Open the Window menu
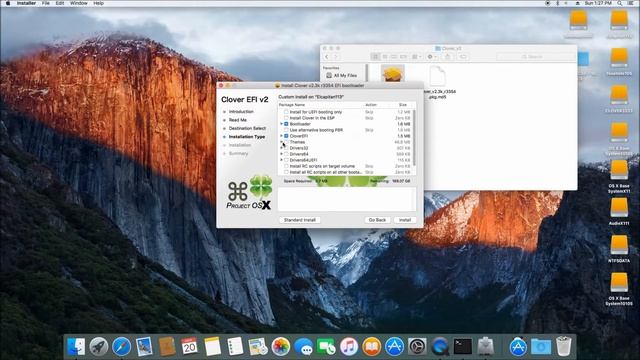This screenshot has height=360, width=640. click(x=78, y=3)
